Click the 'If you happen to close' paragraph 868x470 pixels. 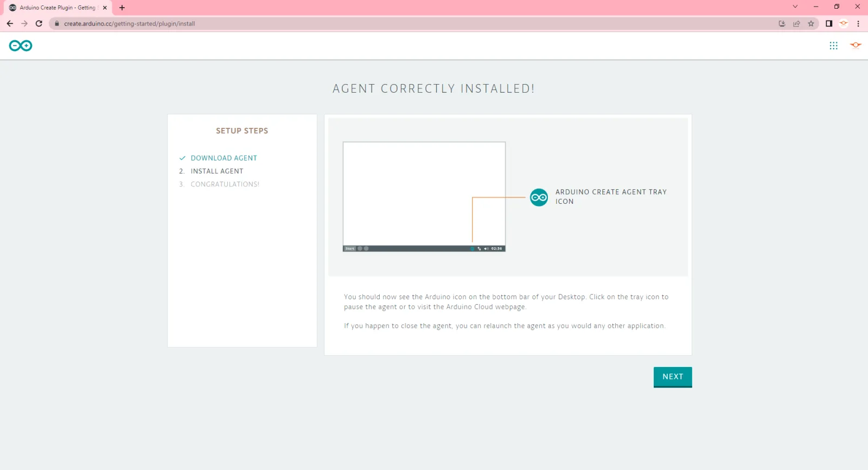click(505, 326)
